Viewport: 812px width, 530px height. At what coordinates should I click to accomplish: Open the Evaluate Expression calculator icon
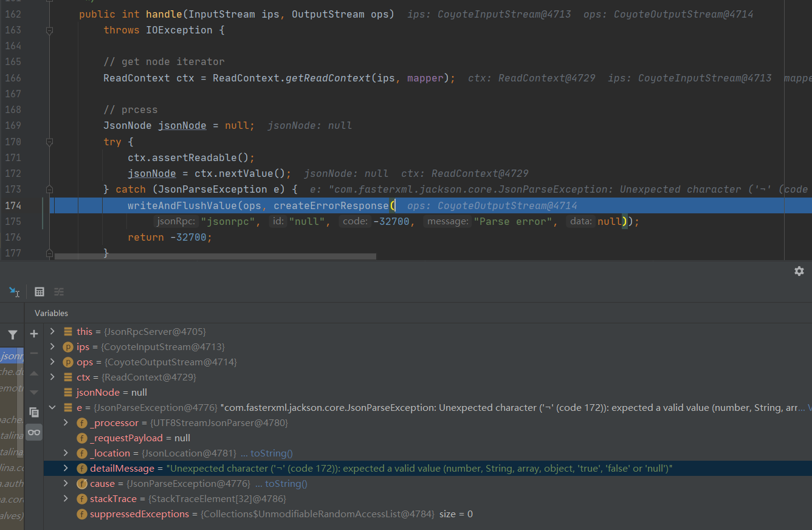click(40, 292)
